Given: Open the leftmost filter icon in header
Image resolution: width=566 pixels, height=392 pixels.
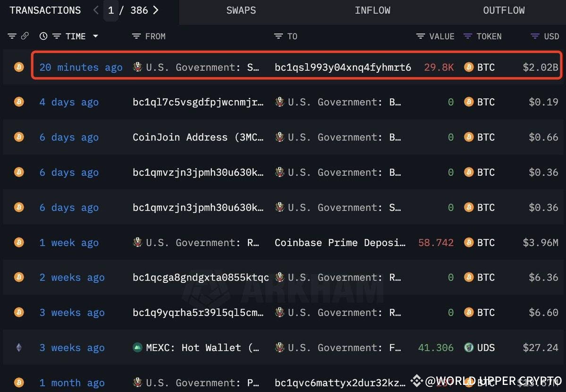Looking at the screenshot, I should tap(12, 36).
